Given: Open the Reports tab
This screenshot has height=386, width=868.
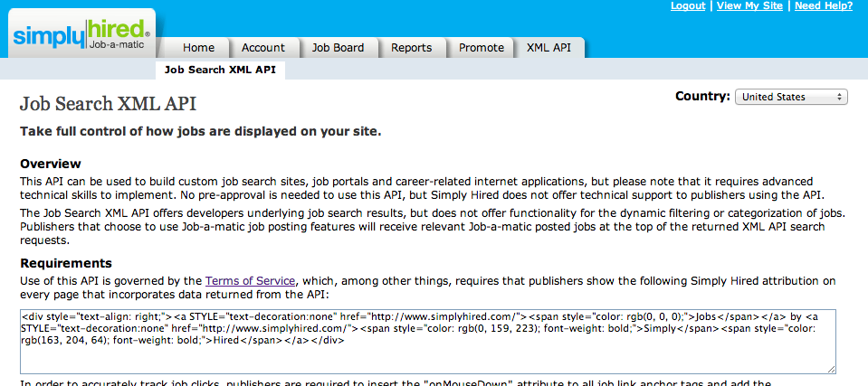Looking at the screenshot, I should [411, 48].
